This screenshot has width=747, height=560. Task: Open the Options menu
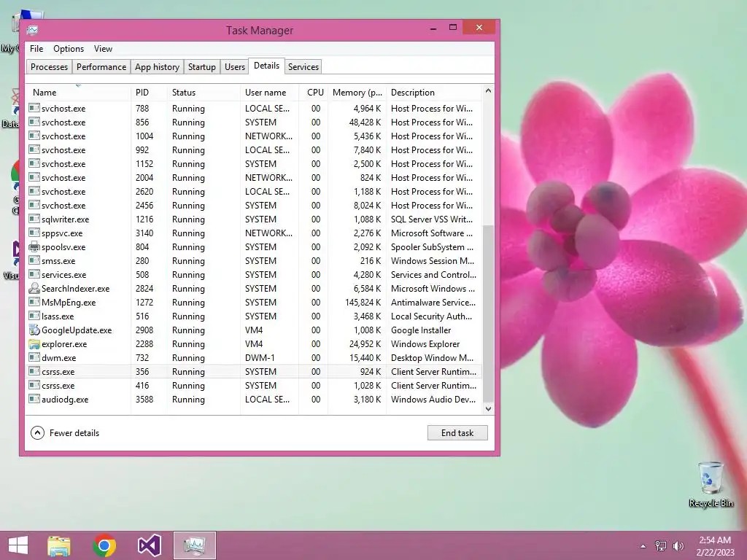(69, 49)
